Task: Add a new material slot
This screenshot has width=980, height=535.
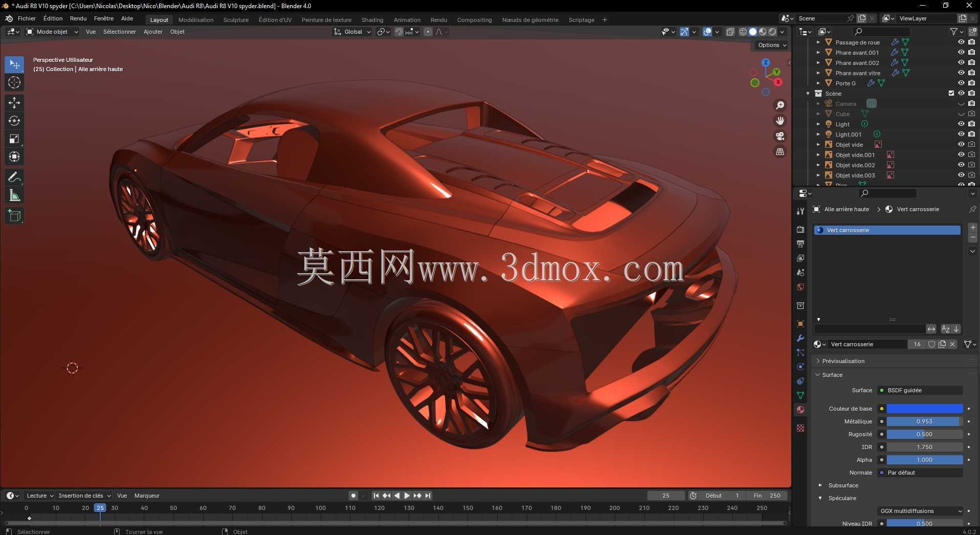Action: (973, 228)
